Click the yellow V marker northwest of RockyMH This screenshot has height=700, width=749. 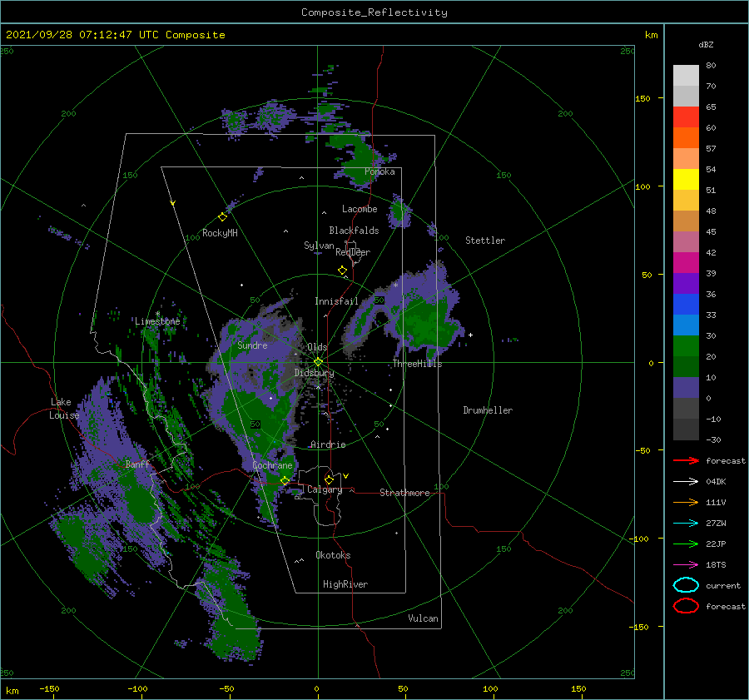point(172,203)
